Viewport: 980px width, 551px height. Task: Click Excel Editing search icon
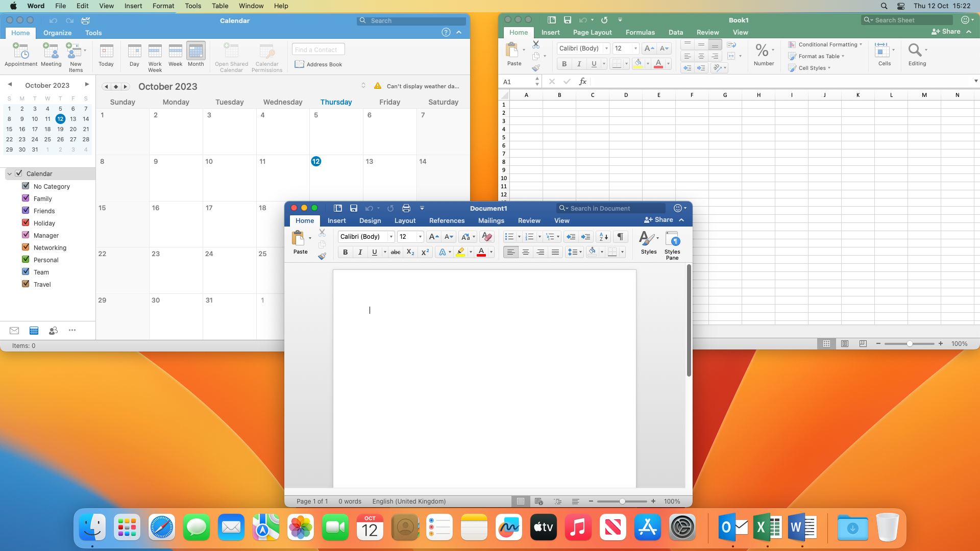pos(917,55)
